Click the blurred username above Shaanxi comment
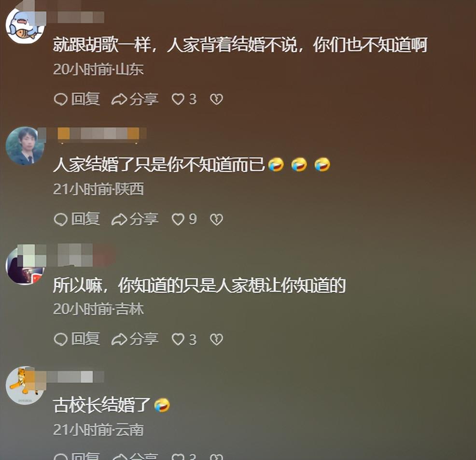Image resolution: width=476 pixels, height=460 pixels. point(102,134)
